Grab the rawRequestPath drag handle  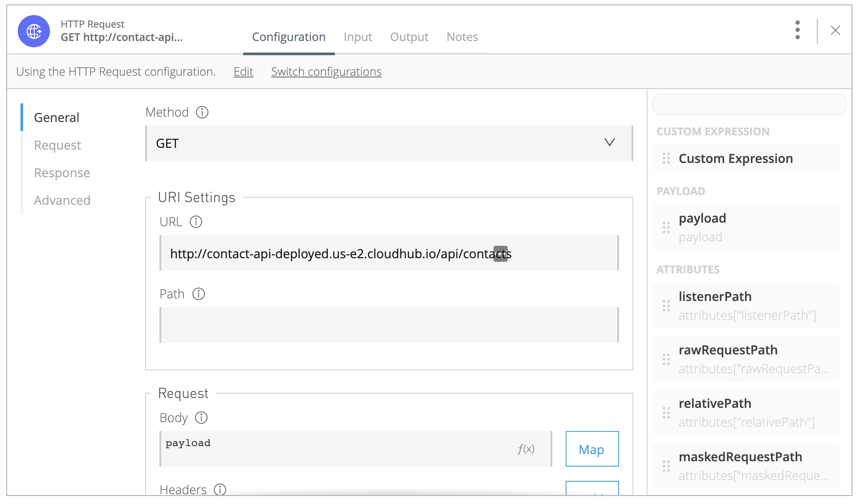click(666, 359)
